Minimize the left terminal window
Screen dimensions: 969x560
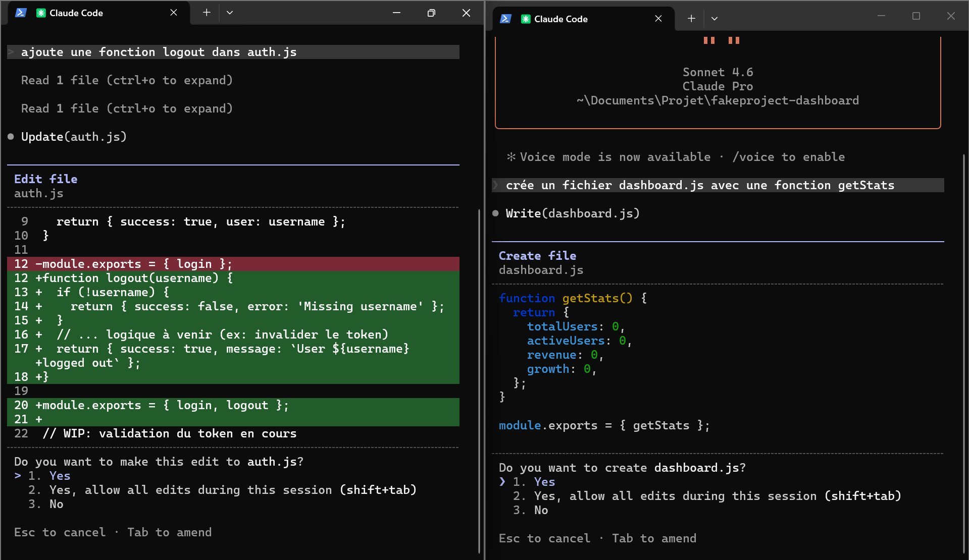pyautogui.click(x=396, y=13)
